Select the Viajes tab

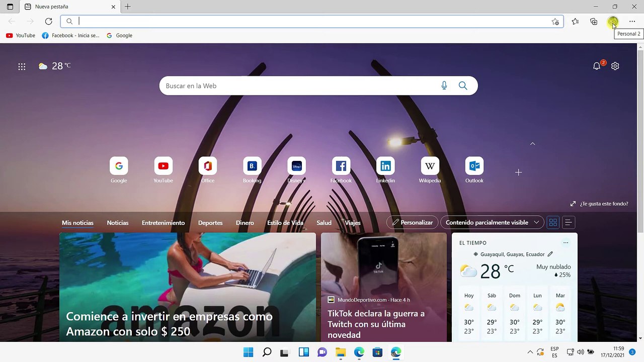tap(353, 223)
